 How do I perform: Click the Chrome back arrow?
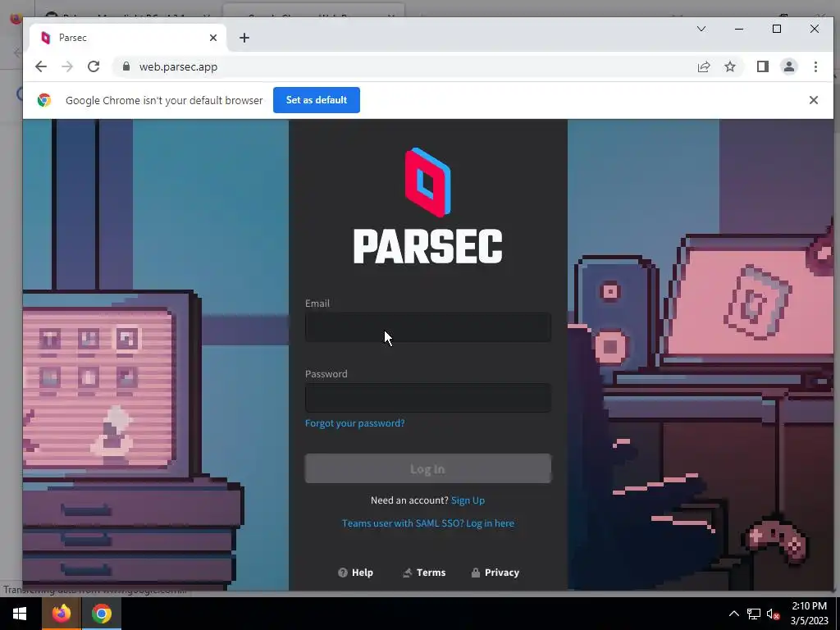point(41,66)
